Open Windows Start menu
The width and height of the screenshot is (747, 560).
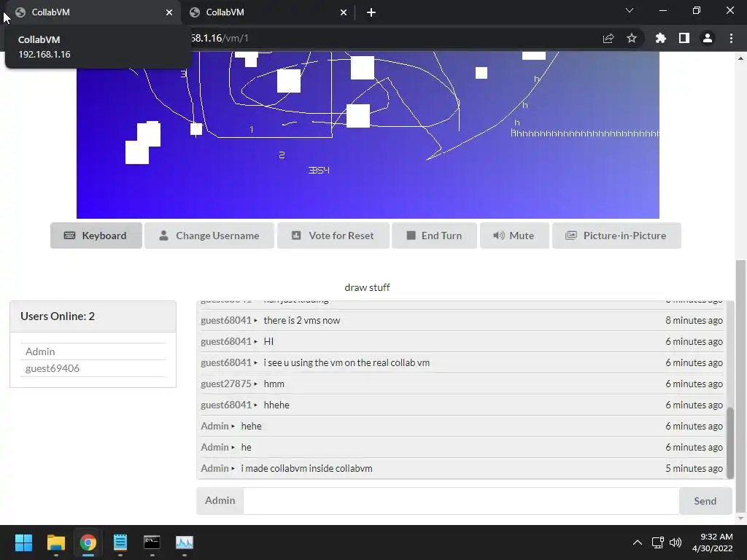click(x=23, y=542)
